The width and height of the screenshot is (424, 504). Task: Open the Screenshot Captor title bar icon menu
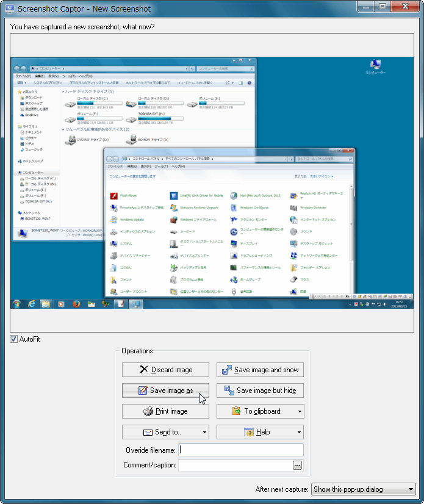(10, 9)
